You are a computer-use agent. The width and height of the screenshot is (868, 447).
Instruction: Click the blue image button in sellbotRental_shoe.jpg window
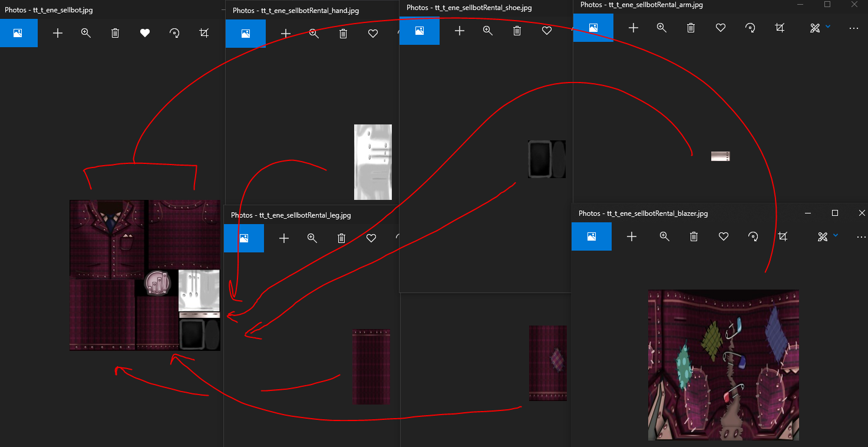pos(420,31)
